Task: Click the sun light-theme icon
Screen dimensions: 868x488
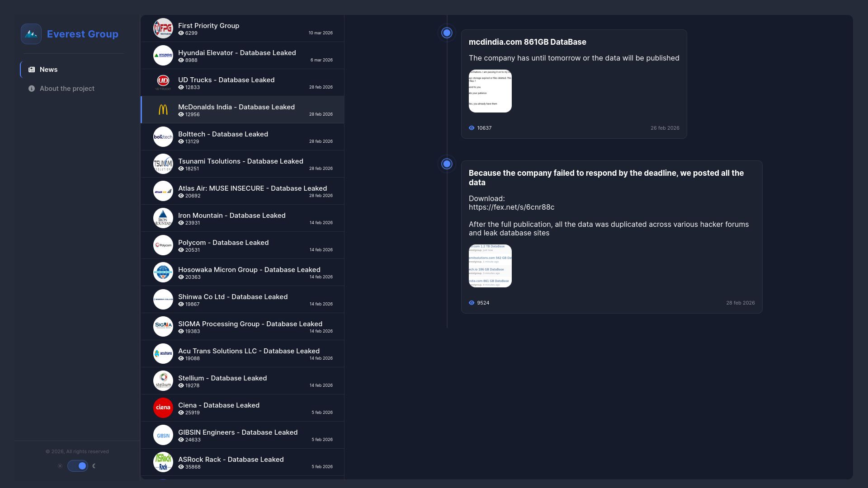Action: (60, 466)
